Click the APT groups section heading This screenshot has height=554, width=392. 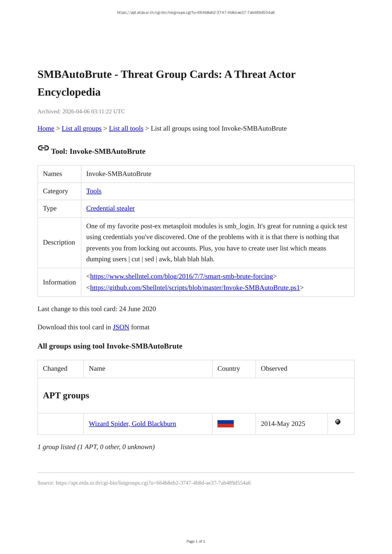pos(66,396)
